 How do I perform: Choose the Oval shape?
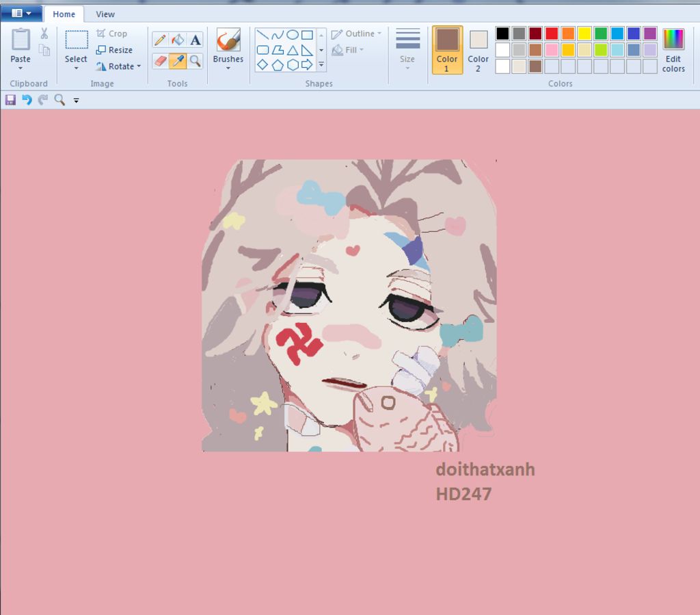click(293, 35)
